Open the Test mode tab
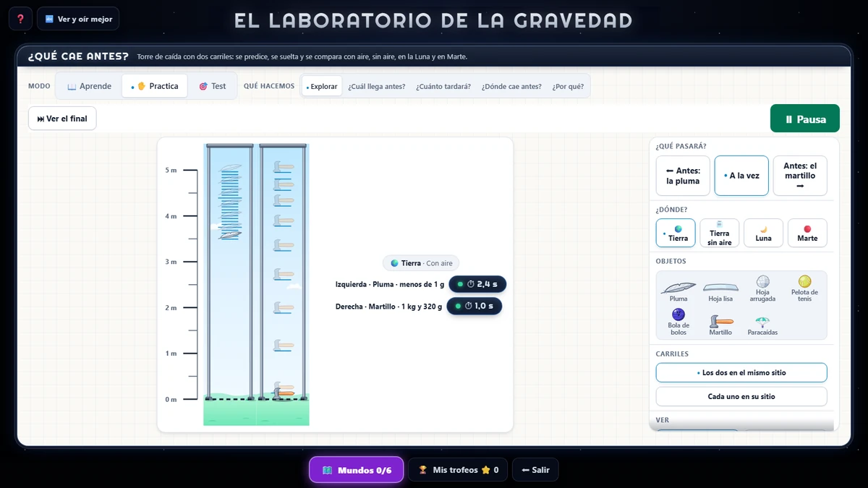The height and width of the screenshot is (488, 868). click(x=213, y=86)
